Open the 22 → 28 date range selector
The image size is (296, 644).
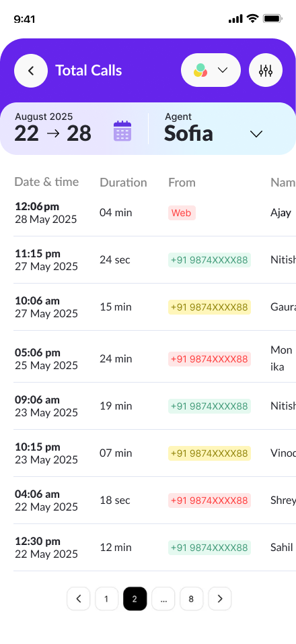tap(53, 133)
